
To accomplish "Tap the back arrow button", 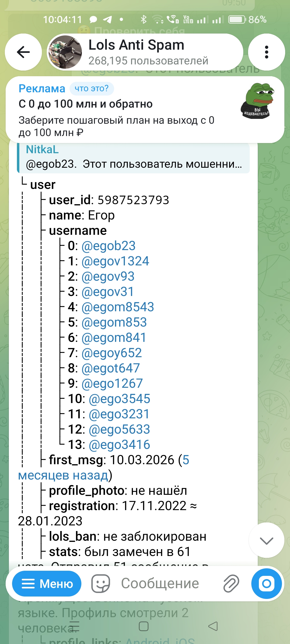I will [x=23, y=52].
